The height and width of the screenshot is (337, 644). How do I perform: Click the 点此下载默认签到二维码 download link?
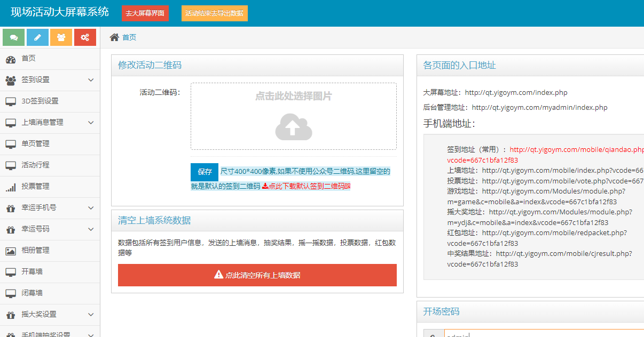click(x=306, y=187)
